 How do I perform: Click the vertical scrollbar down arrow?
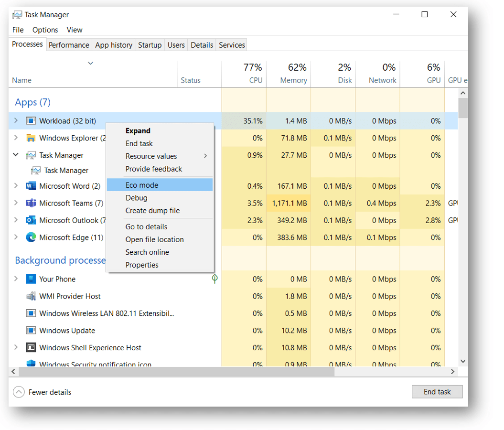point(462,361)
